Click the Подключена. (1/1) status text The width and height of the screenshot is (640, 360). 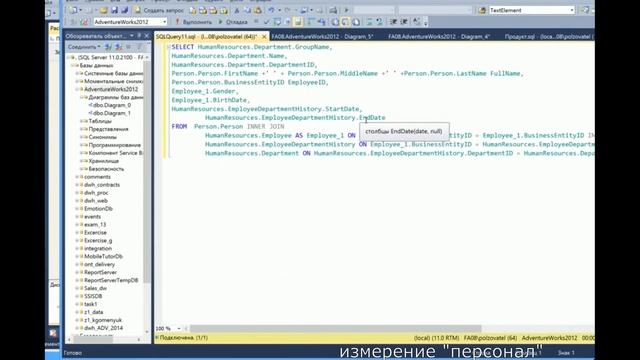click(x=184, y=338)
